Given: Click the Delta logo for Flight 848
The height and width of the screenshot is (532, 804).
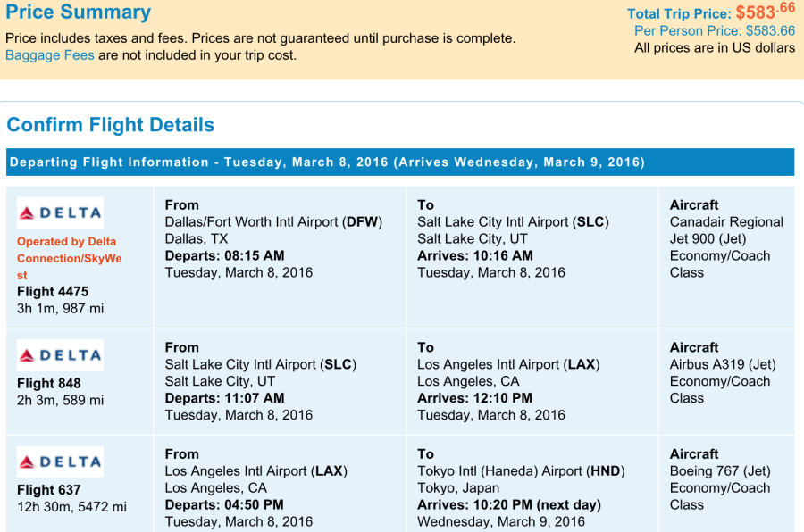Looking at the screenshot, I should click(60, 355).
